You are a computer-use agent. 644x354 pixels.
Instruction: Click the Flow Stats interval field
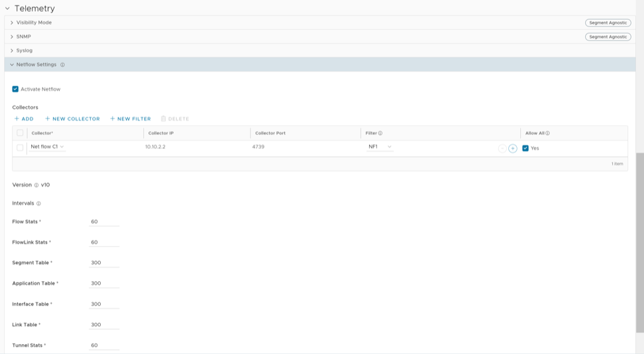(x=104, y=222)
